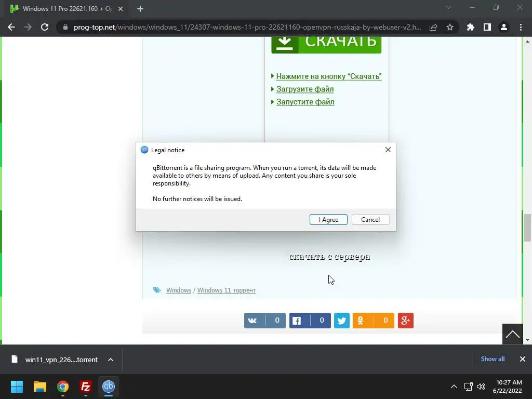
Task: Close the downloads bar
Action: 522,358
